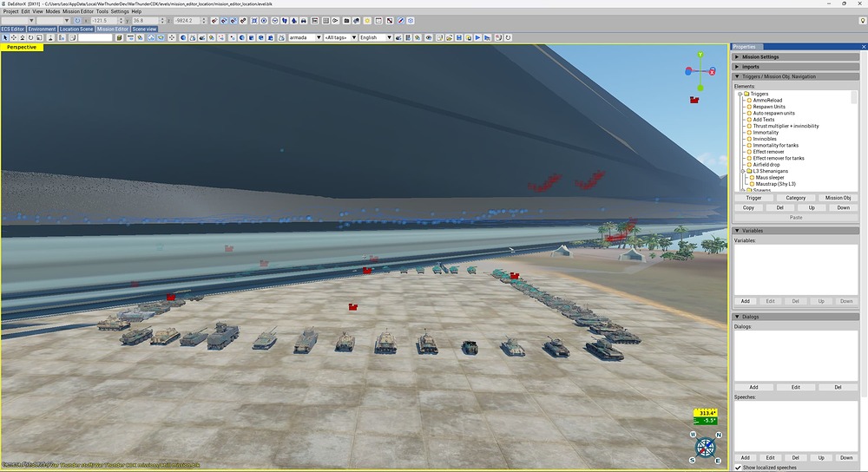868x472 pixels.
Task: Expand the Mission Settings section
Action: click(x=797, y=56)
